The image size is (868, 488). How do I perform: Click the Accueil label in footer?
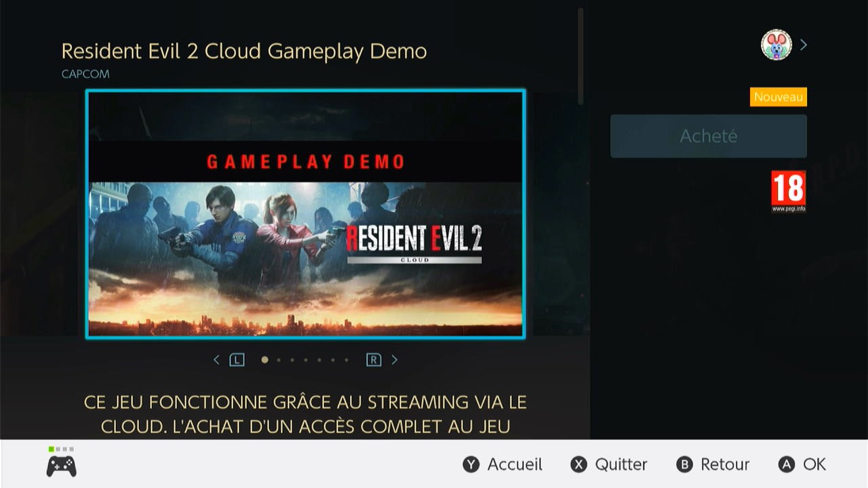coord(515,464)
